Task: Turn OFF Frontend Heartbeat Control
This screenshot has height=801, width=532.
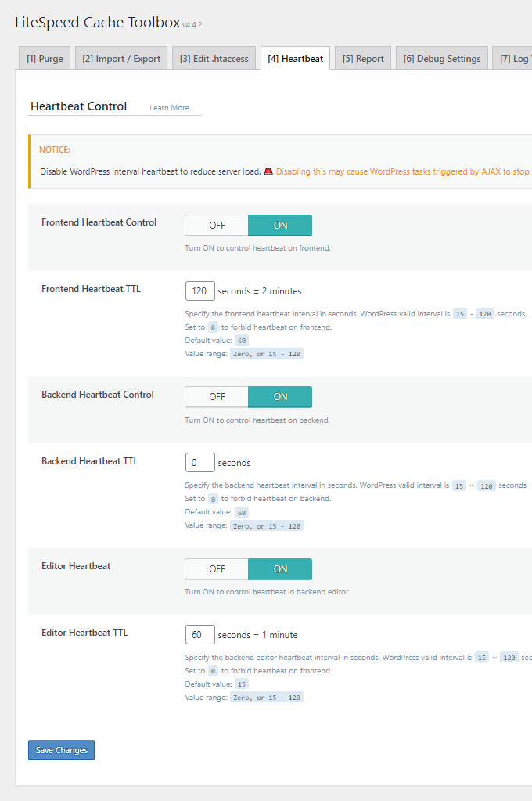Action: (217, 226)
